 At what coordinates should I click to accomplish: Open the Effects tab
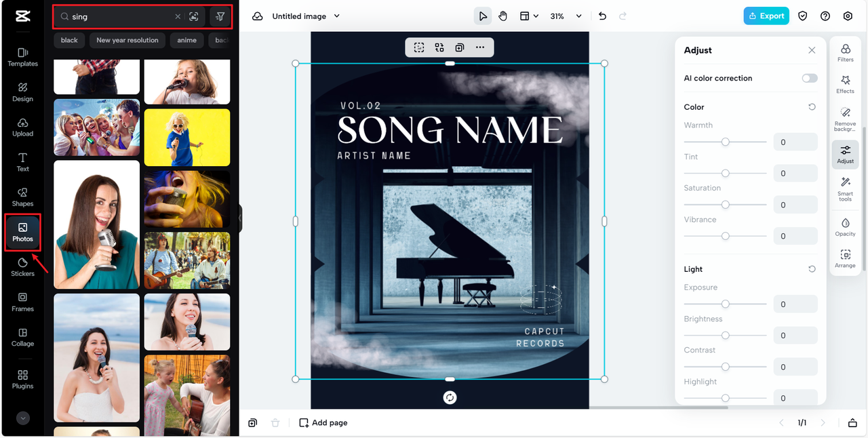tap(846, 85)
